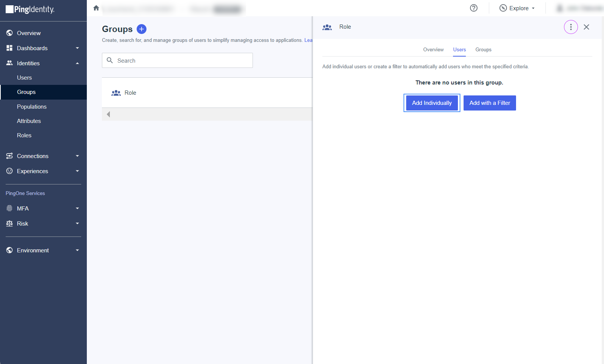The height and width of the screenshot is (364, 604).
Task: Switch to the Overview tab
Action: coord(433,50)
